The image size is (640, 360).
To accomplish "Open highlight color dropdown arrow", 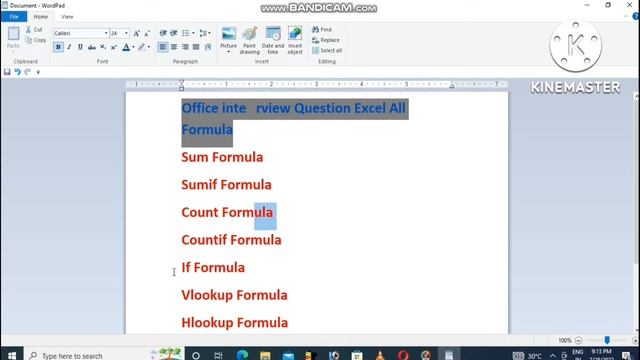I will pos(149,47).
